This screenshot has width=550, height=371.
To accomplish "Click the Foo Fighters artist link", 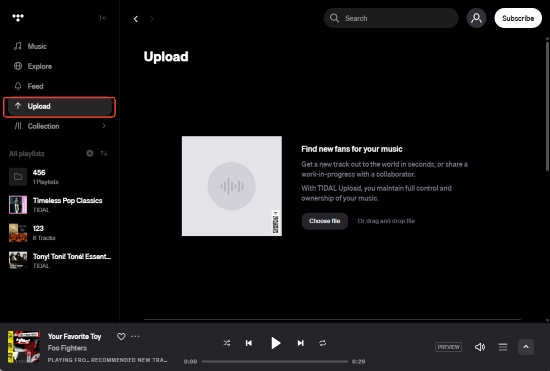I will click(x=67, y=348).
